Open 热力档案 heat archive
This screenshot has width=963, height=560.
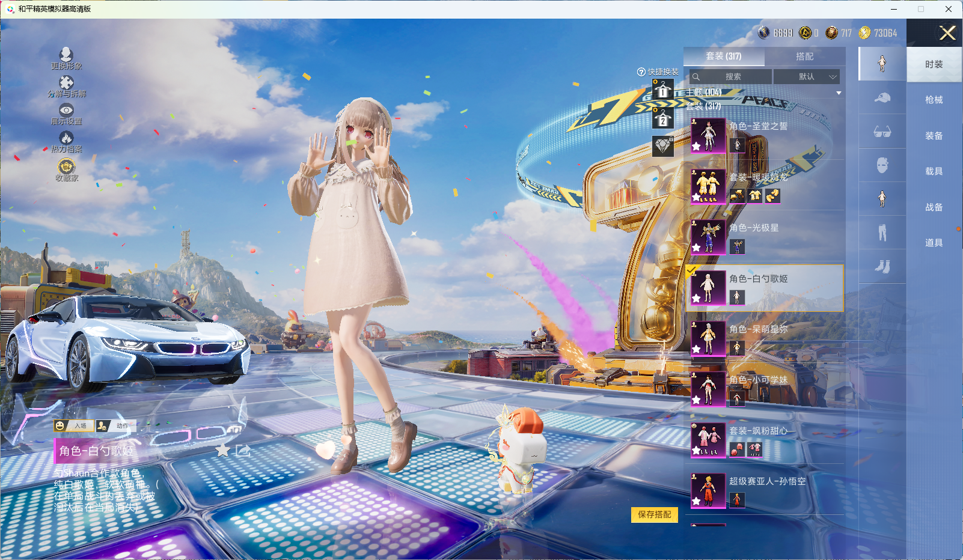[x=66, y=142]
